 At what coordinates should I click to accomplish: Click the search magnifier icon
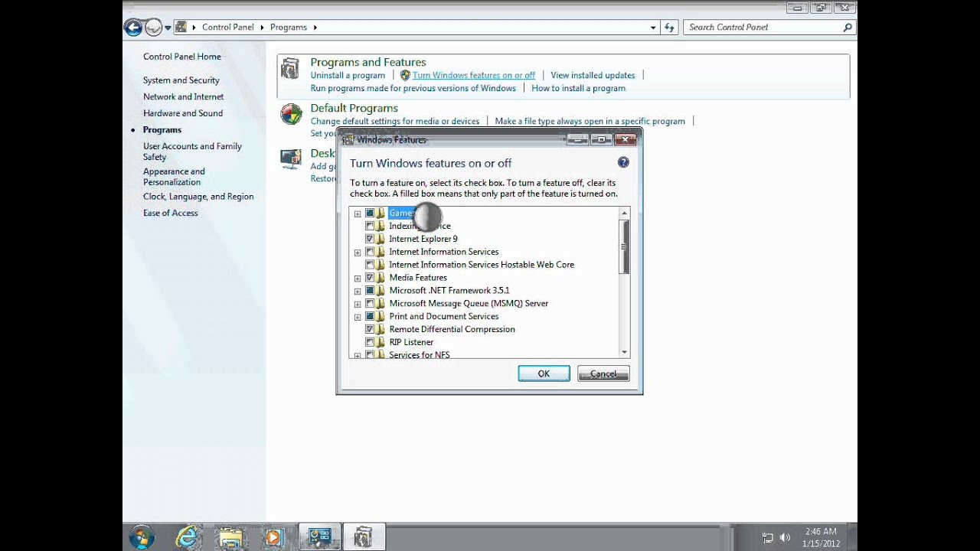(847, 28)
